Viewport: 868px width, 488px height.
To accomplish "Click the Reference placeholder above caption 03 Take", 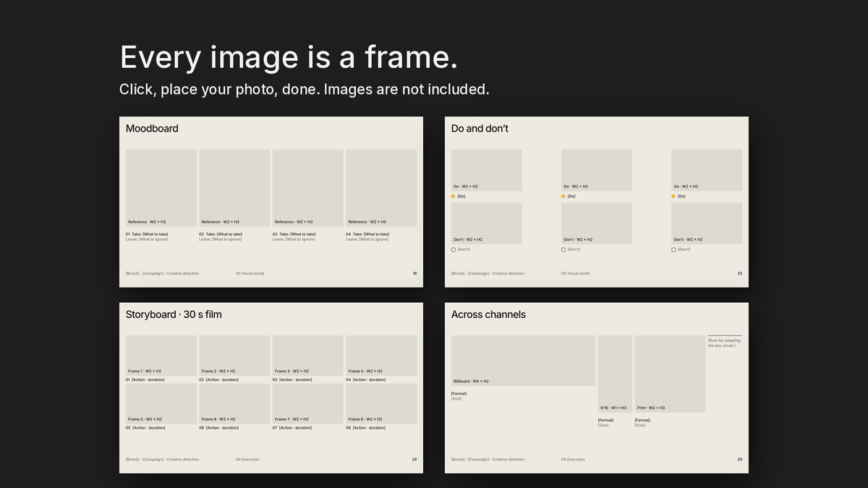I will 308,188.
